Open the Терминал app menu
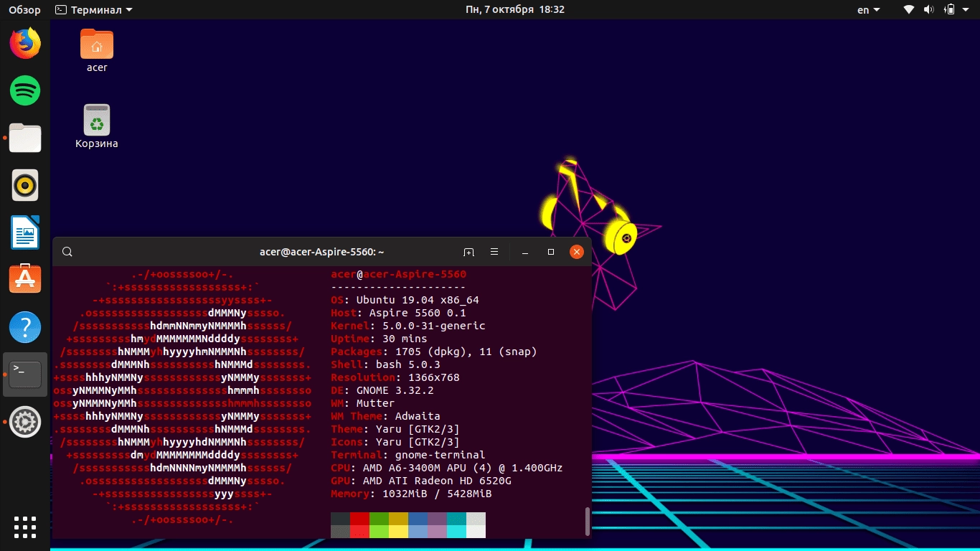The width and height of the screenshot is (980, 551). [94, 9]
